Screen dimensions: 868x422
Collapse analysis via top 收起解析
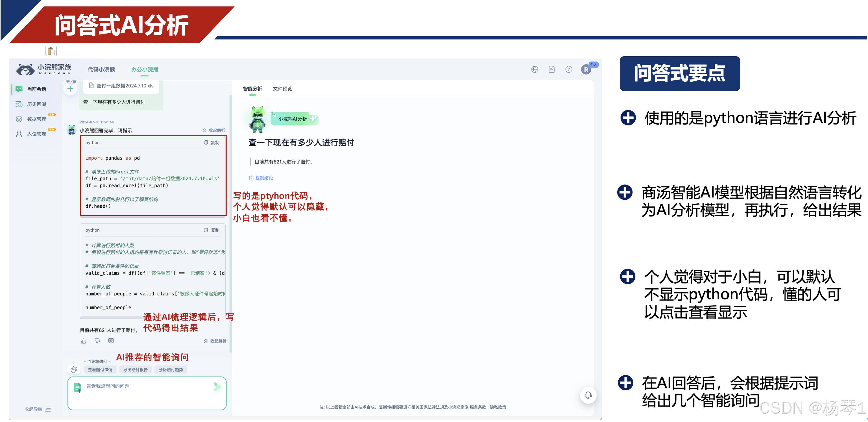click(x=214, y=130)
